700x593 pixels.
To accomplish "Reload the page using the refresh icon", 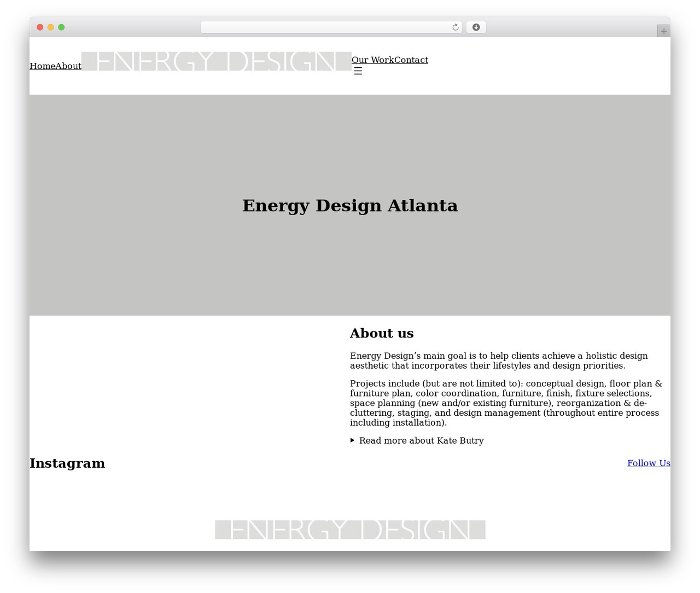I will pyautogui.click(x=455, y=27).
